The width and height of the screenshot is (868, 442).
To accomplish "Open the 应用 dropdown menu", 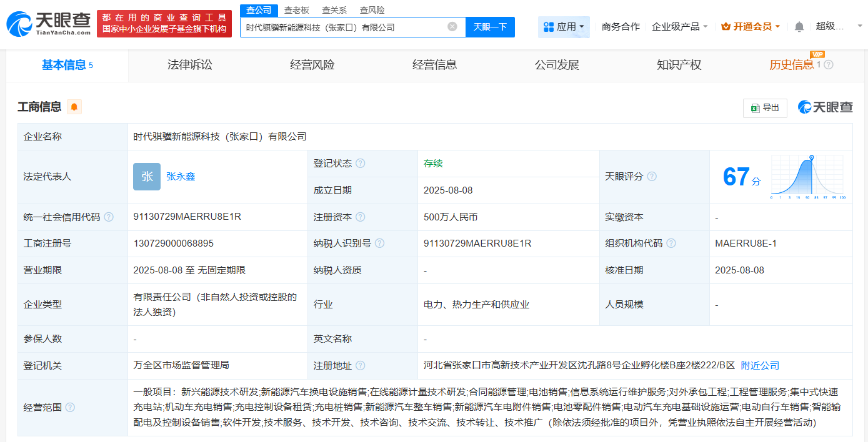I will click(564, 26).
